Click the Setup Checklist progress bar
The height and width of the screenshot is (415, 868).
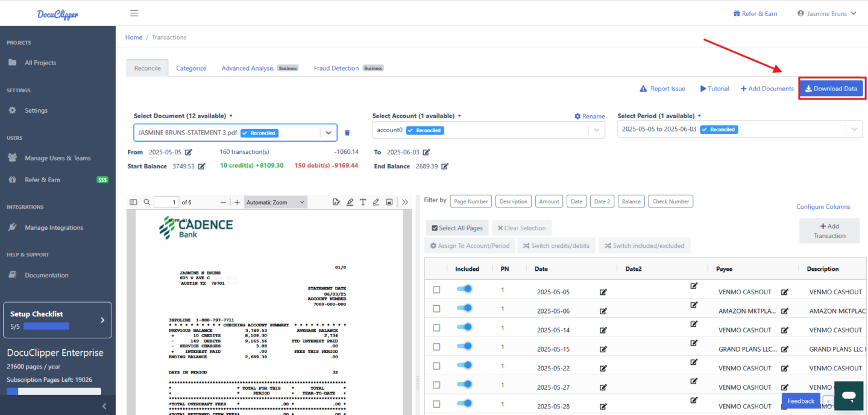coord(46,326)
